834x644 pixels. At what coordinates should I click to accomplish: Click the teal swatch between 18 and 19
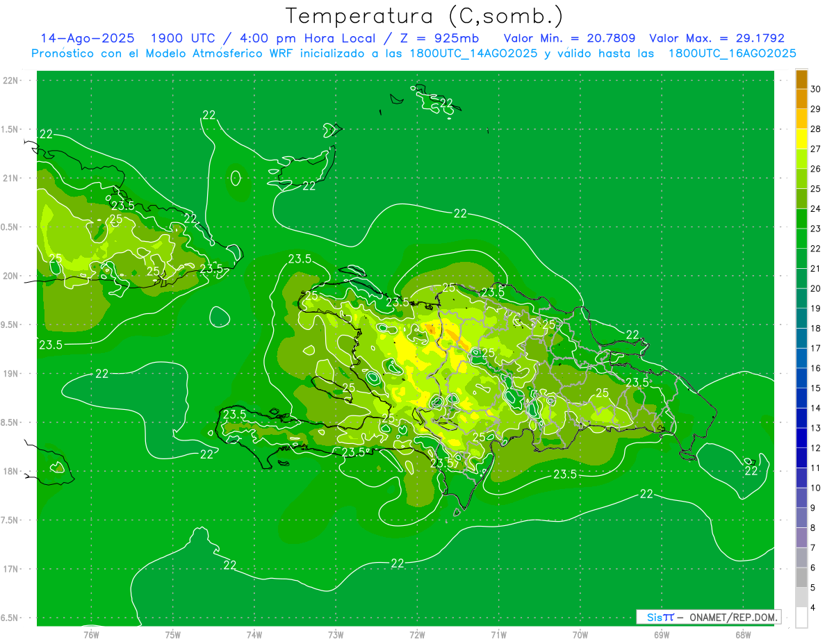coord(801,318)
